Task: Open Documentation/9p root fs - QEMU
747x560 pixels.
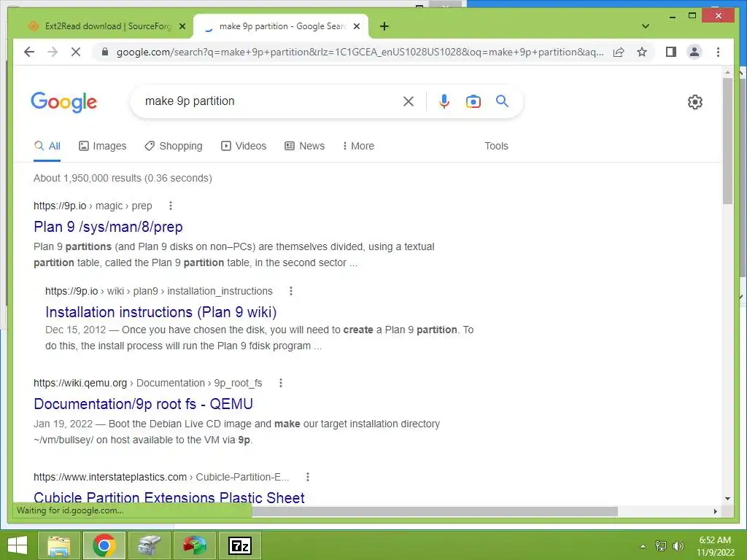Action: [143, 404]
